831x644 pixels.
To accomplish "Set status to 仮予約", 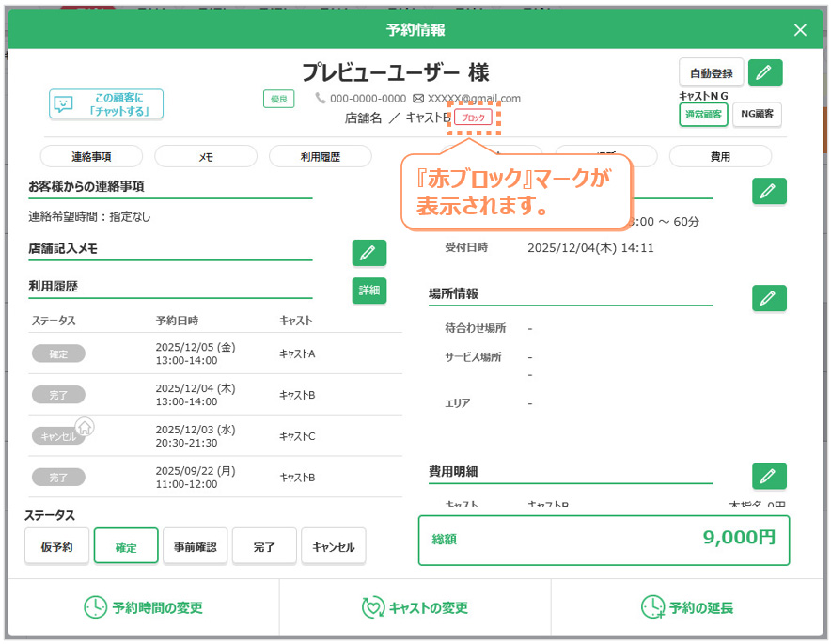I will [56, 546].
